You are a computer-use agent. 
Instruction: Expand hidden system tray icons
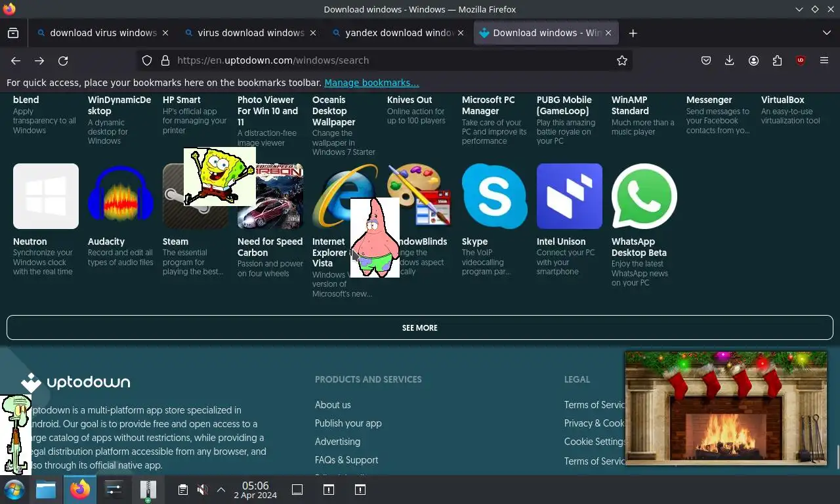click(x=221, y=490)
